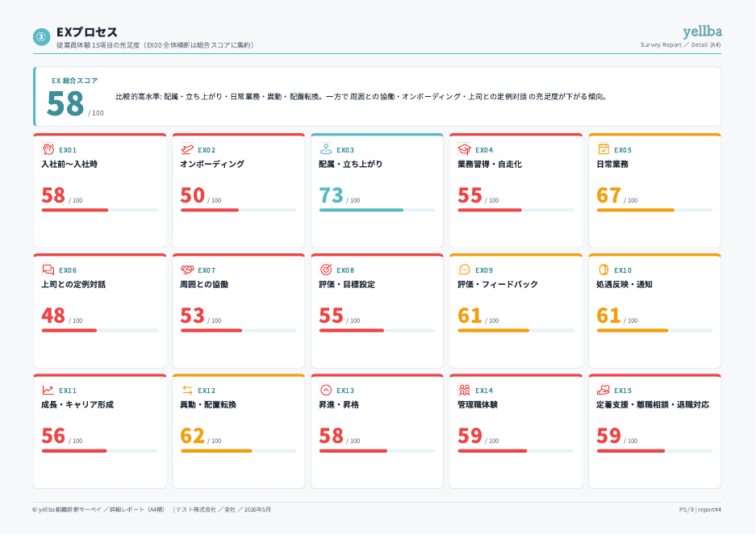
Task: Click the waving hand icon on EX01
Action: pyautogui.click(x=48, y=149)
